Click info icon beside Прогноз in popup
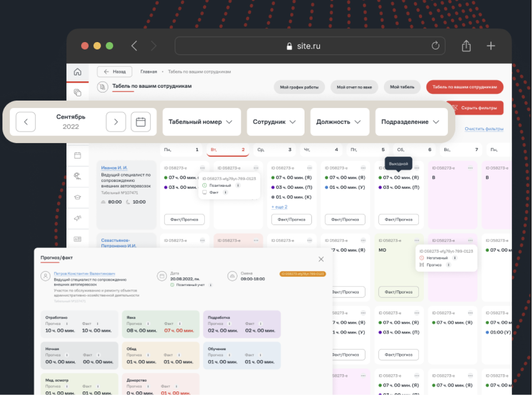 tap(448, 265)
